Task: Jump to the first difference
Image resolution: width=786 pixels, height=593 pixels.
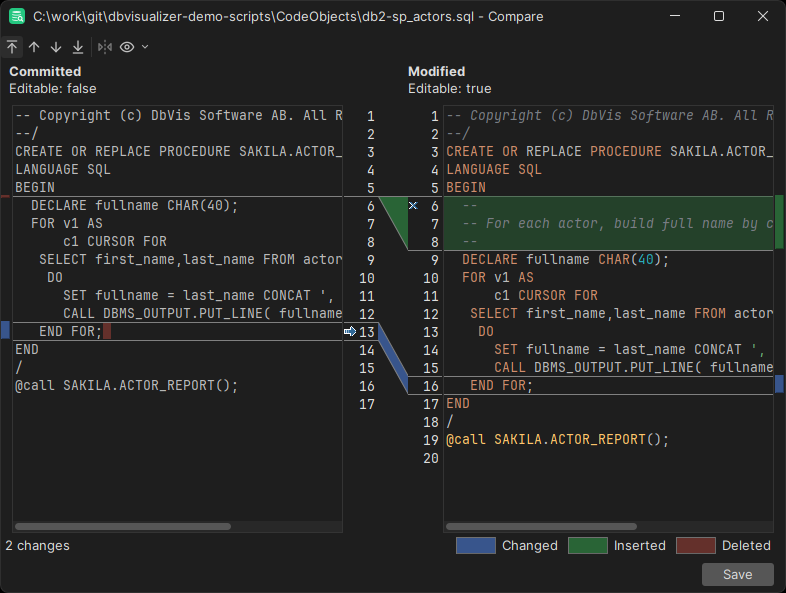Action: pos(12,47)
